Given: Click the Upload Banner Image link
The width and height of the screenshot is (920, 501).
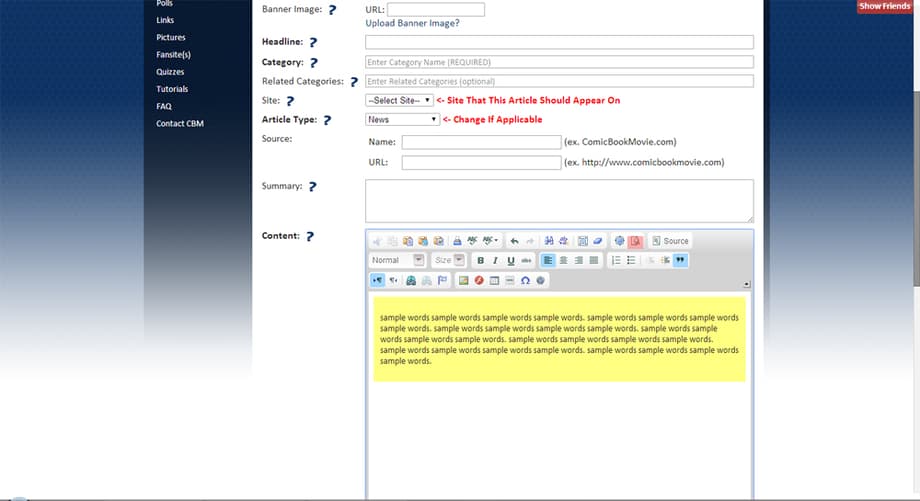Looking at the screenshot, I should click(x=412, y=23).
